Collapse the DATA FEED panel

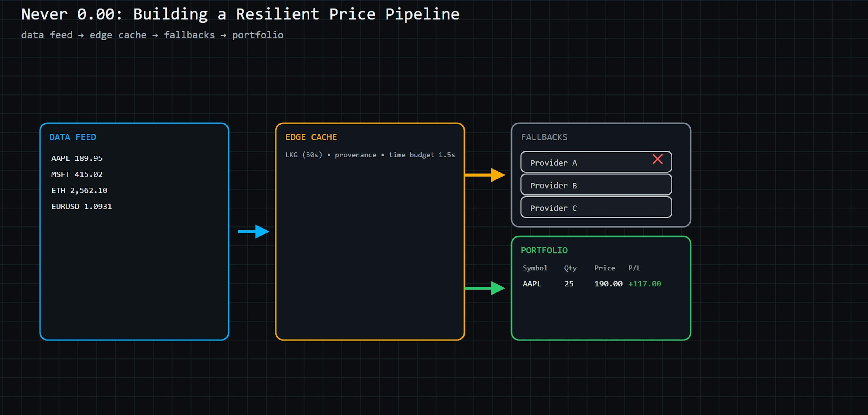coord(73,137)
